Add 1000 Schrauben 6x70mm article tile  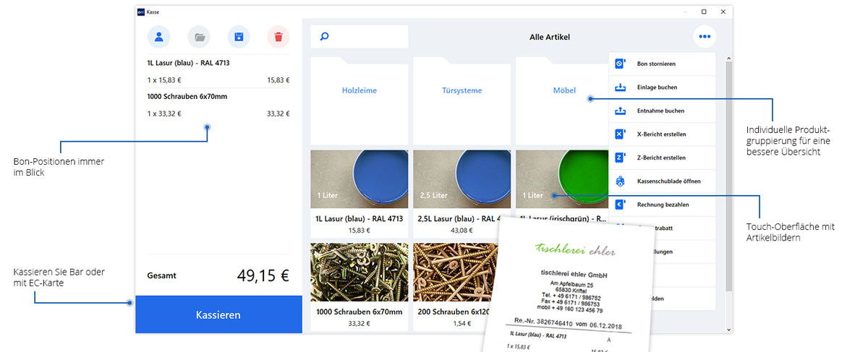359,287
